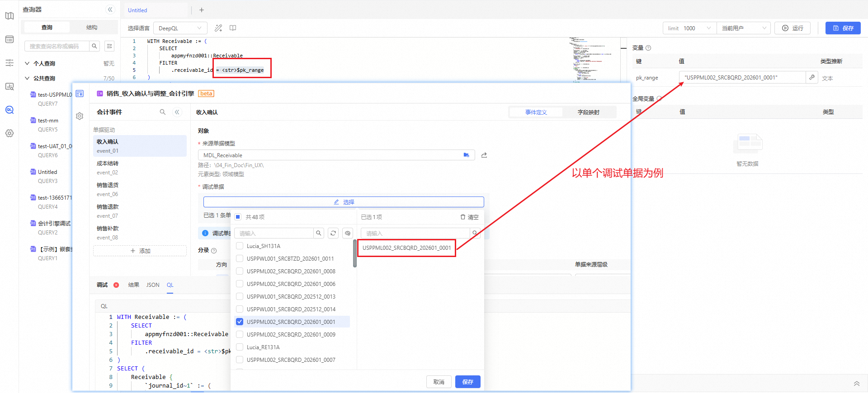Open the share icon beside MDL_Receivable
The height and width of the screenshot is (393, 868).
point(484,155)
